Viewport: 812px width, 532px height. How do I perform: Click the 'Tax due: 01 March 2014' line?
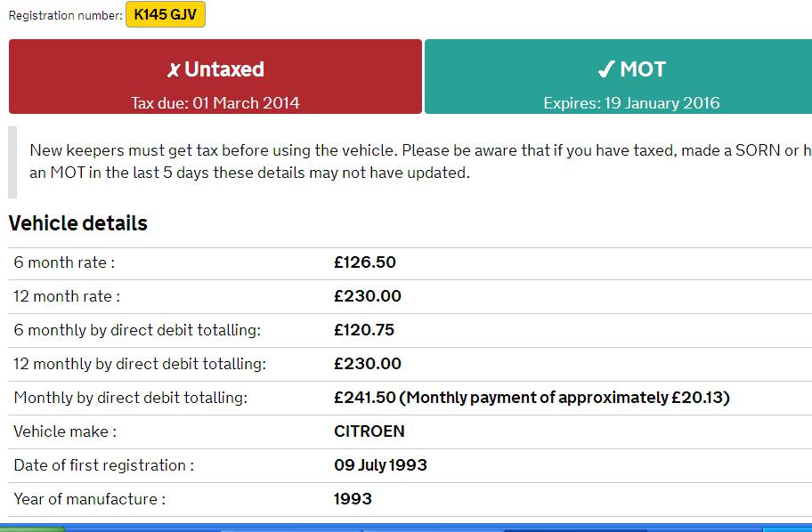[215, 103]
